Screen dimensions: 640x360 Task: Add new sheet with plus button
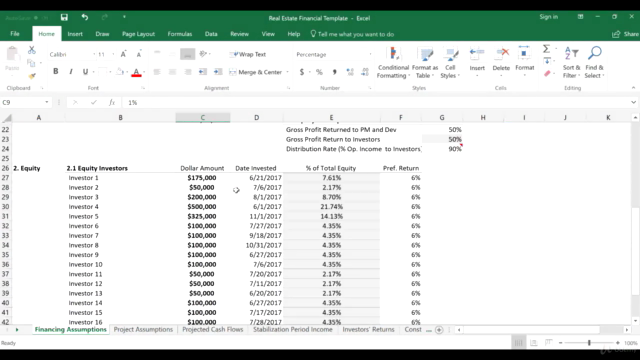439,330
